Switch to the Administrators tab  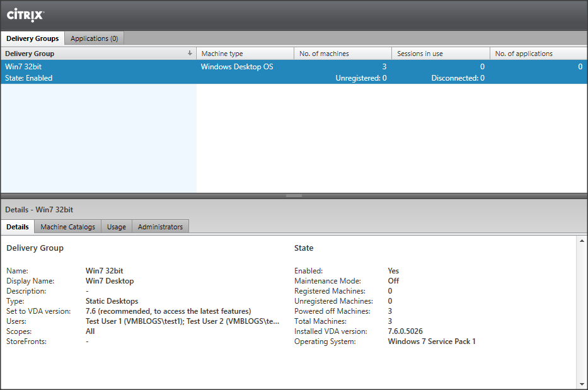160,227
